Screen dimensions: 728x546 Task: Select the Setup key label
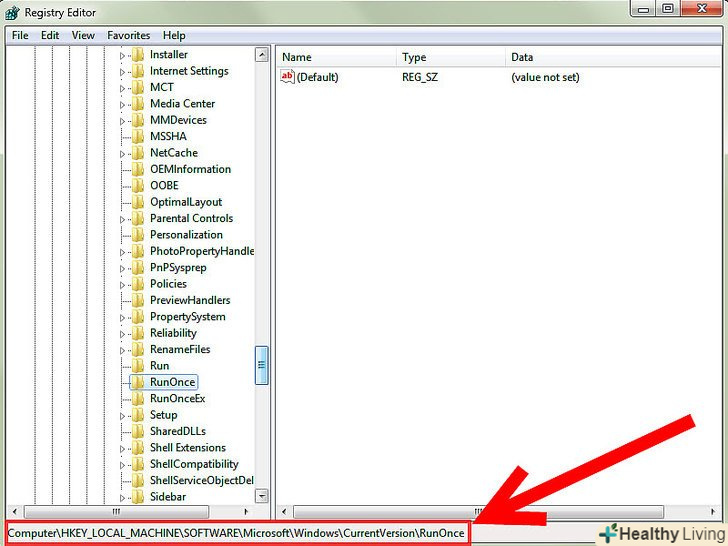click(163, 415)
